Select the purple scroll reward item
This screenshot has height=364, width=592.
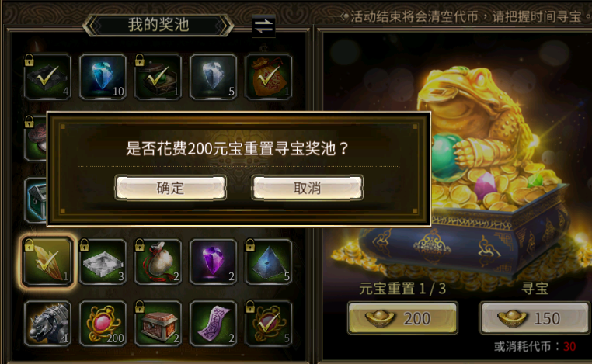click(x=214, y=324)
